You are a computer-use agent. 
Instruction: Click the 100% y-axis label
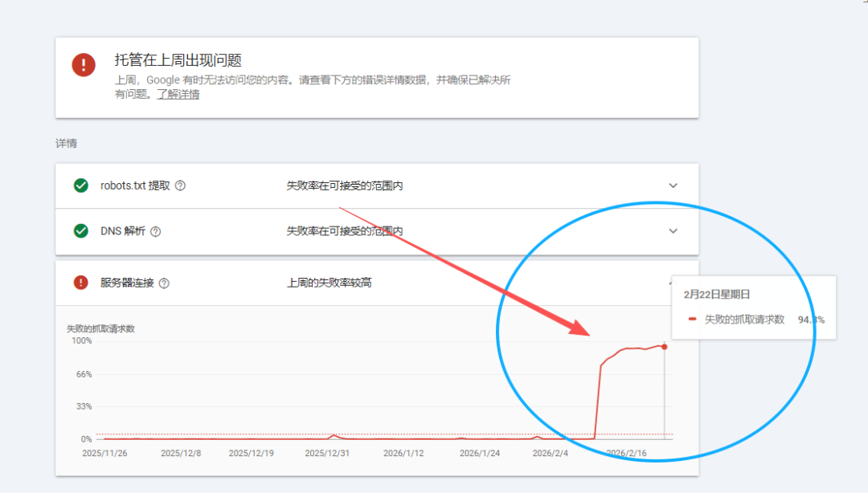(x=82, y=340)
